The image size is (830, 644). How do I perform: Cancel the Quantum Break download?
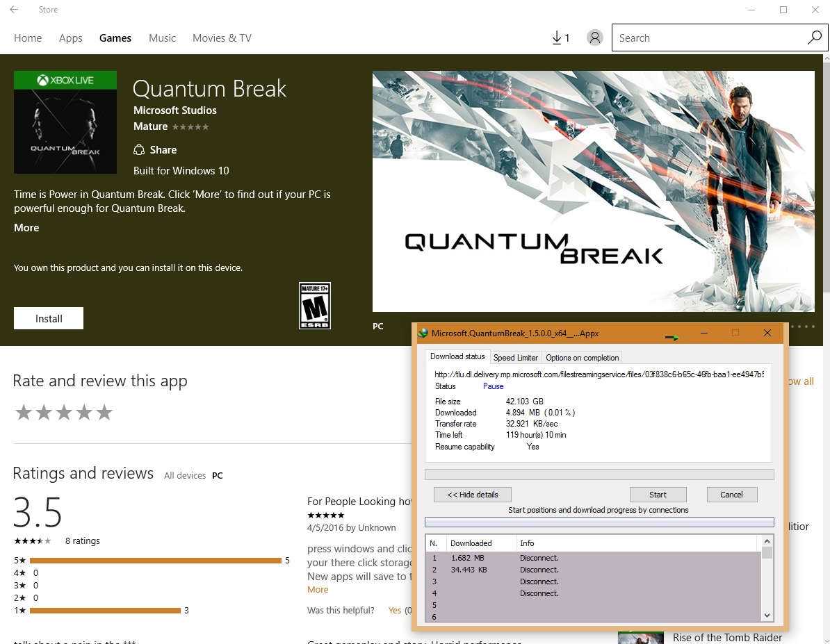point(731,495)
